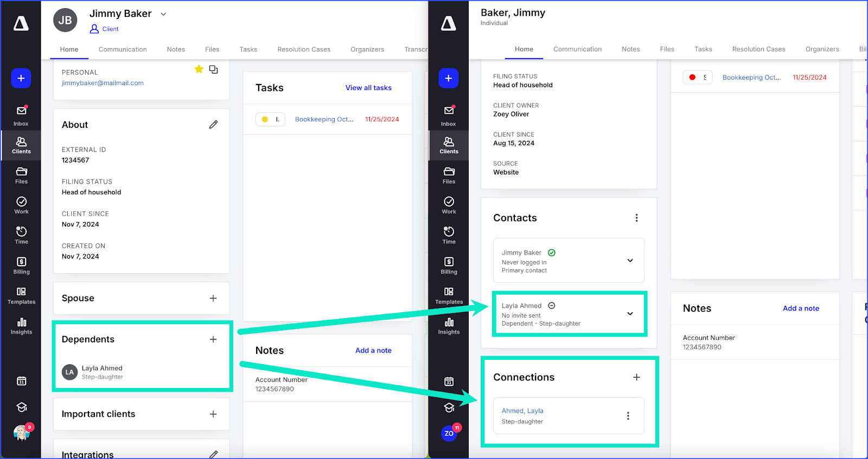Open Inbox in the left sidebar
The height and width of the screenshot is (459, 868).
coord(21,115)
